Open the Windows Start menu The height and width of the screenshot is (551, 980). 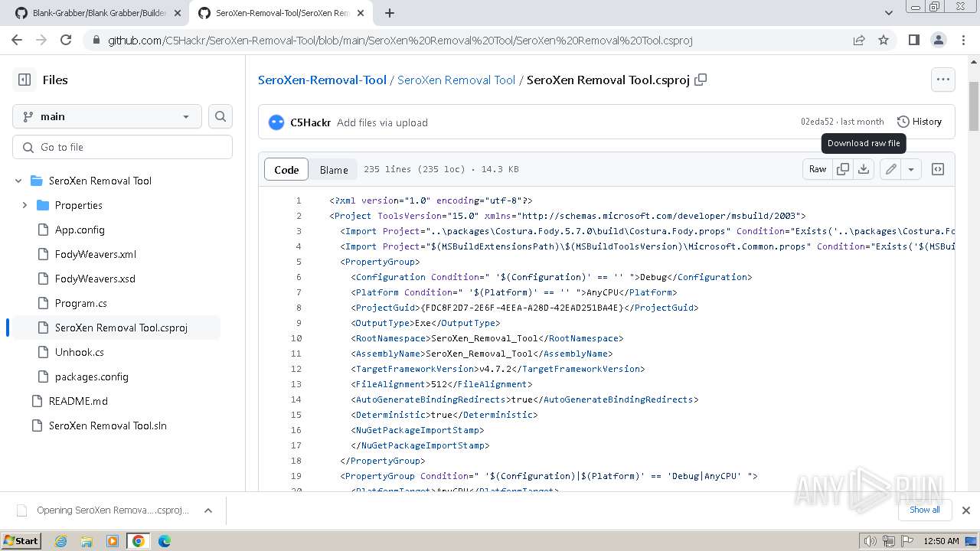[21, 541]
